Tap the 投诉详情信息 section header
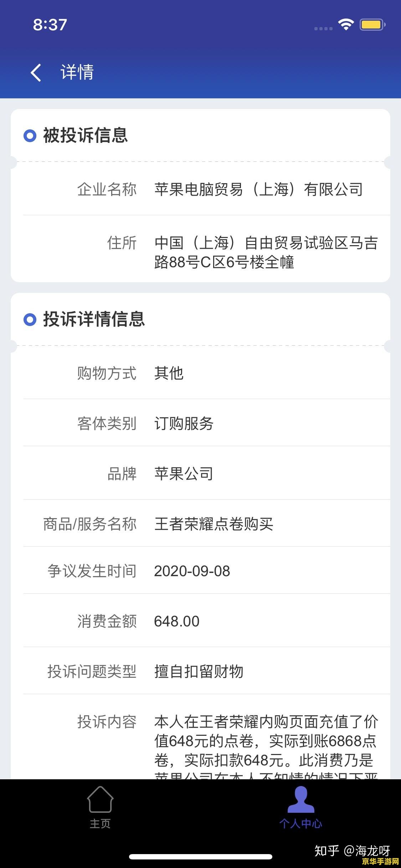This screenshot has height=868, width=401. [94, 319]
